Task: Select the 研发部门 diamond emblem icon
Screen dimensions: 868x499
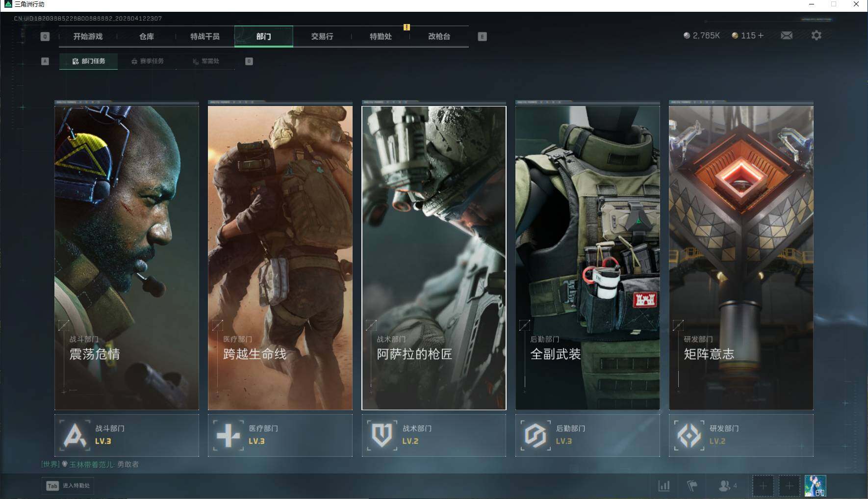Action: [689, 435]
